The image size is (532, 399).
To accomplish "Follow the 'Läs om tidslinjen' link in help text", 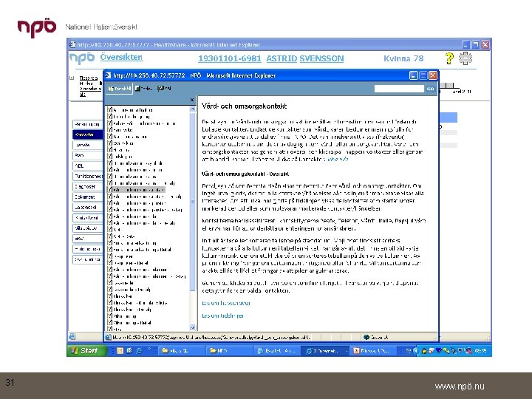I will pos(222,316).
